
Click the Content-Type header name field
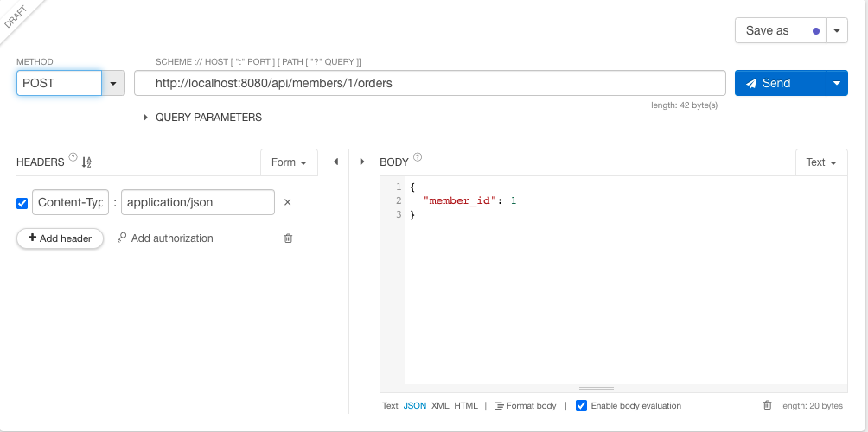click(70, 202)
